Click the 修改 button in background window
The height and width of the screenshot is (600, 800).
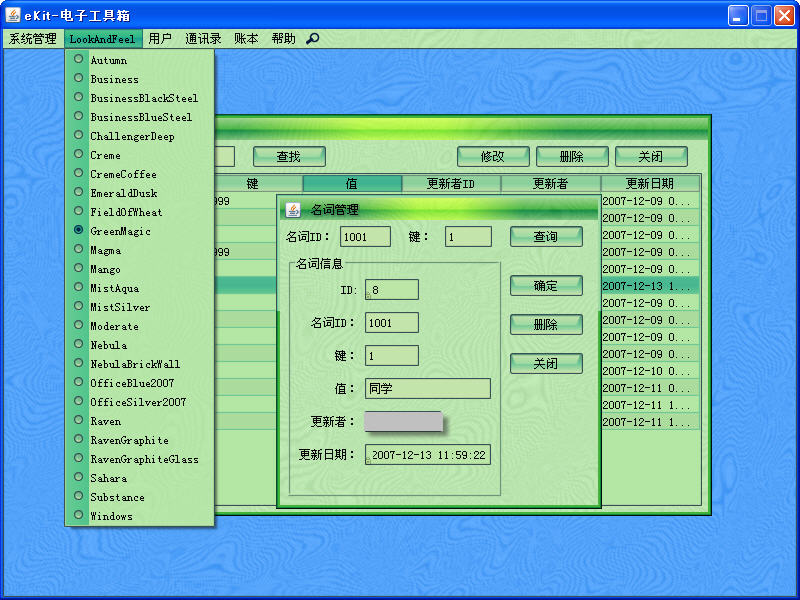click(x=493, y=157)
